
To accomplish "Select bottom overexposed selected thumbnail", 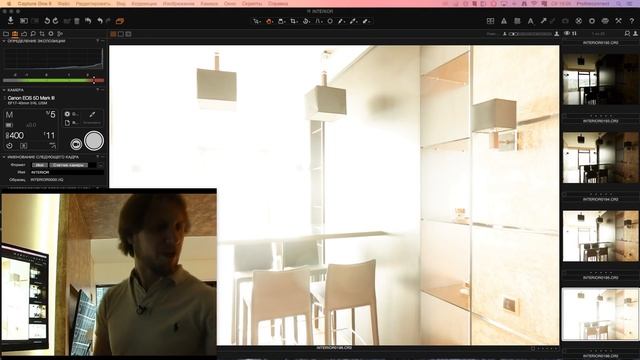I will [x=601, y=314].
